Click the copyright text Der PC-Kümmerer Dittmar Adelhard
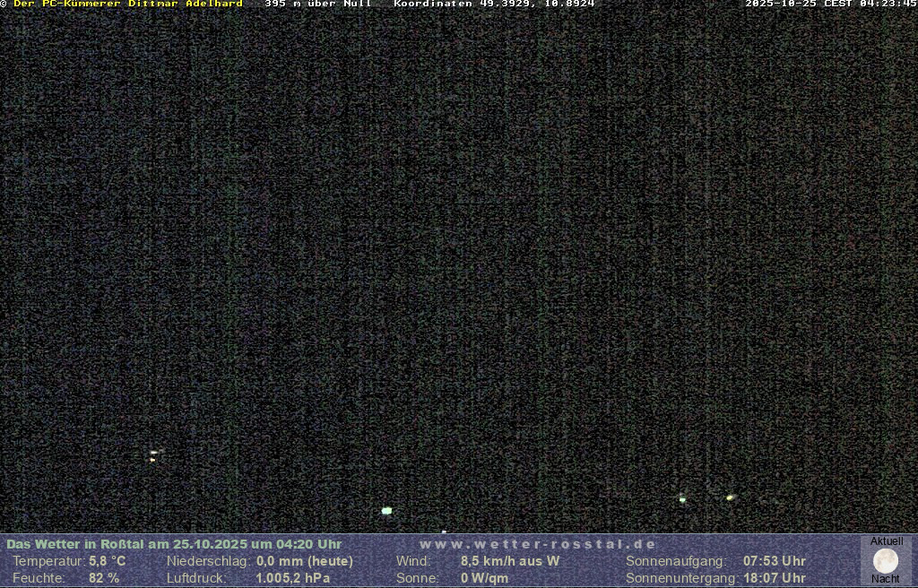918x588 pixels. pyautogui.click(x=127, y=4)
